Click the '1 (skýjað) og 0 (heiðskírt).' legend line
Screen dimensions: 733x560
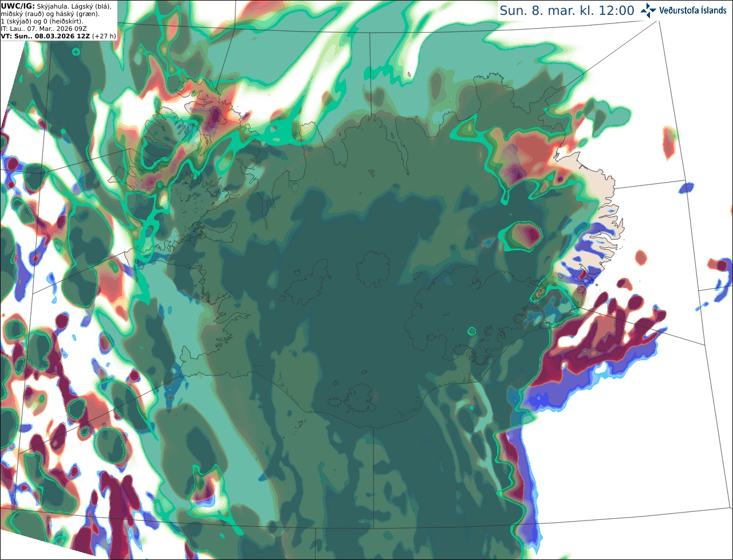42,21
